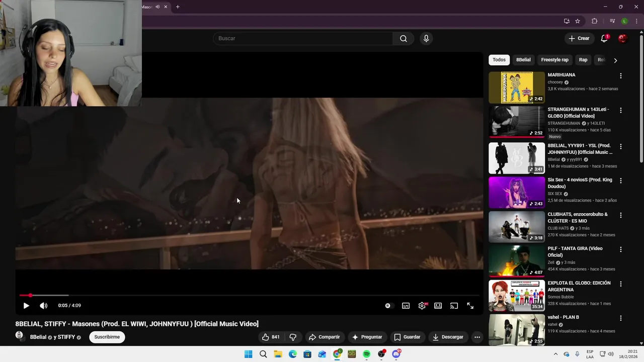Open options for CLUBHATS ES MIO video
This screenshot has width=644, height=362.
[620, 215]
